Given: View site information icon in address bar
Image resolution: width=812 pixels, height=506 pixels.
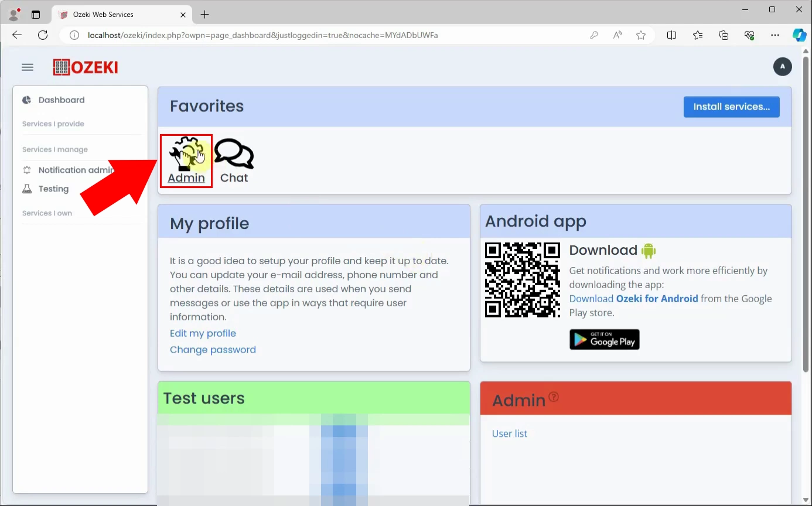Looking at the screenshot, I should coord(74,35).
